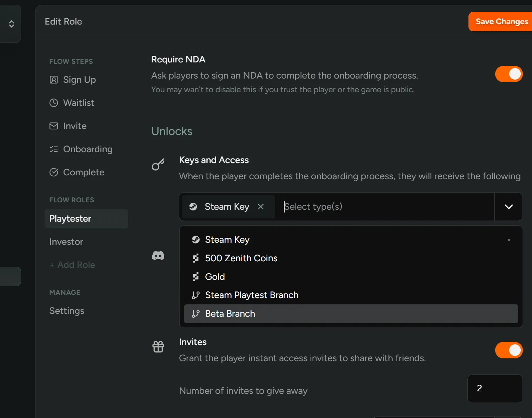Screen dimensions: 532x418
Task: Turn off the Invites toggle
Action: (x=508, y=350)
